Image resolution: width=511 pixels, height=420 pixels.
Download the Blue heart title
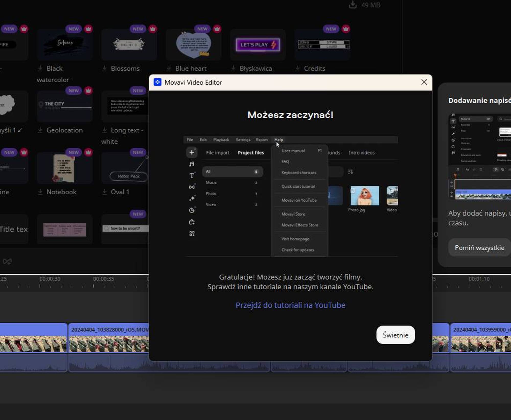pos(169,69)
